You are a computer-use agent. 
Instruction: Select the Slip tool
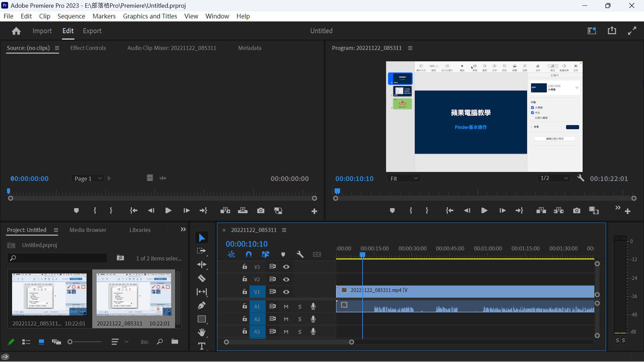tap(202, 292)
